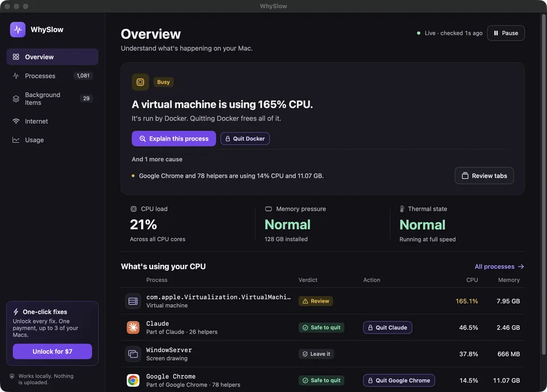The width and height of the screenshot is (547, 392).
Task: Click the Quit Docker button
Action: coord(245,138)
